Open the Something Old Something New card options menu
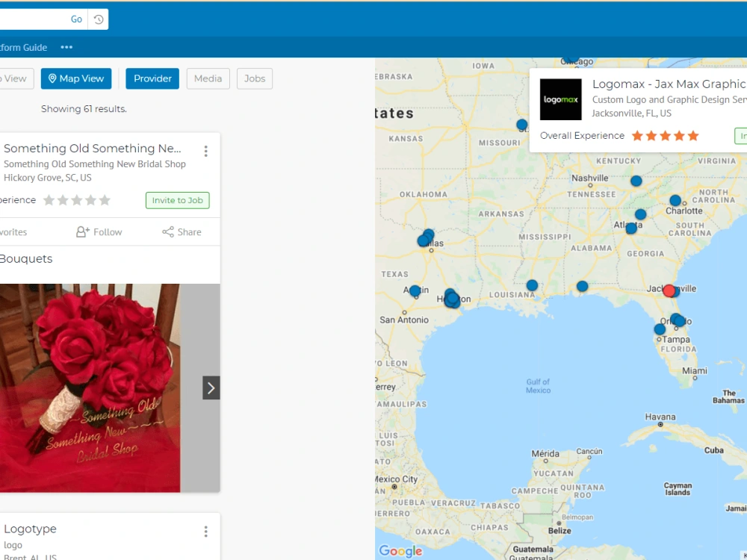The image size is (747, 560). (x=206, y=151)
